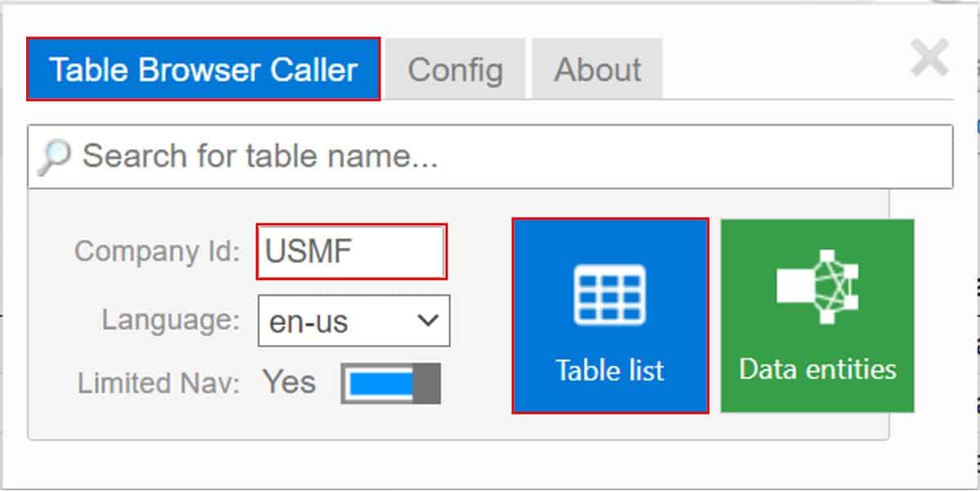Switch to the Config tab

pos(456,70)
